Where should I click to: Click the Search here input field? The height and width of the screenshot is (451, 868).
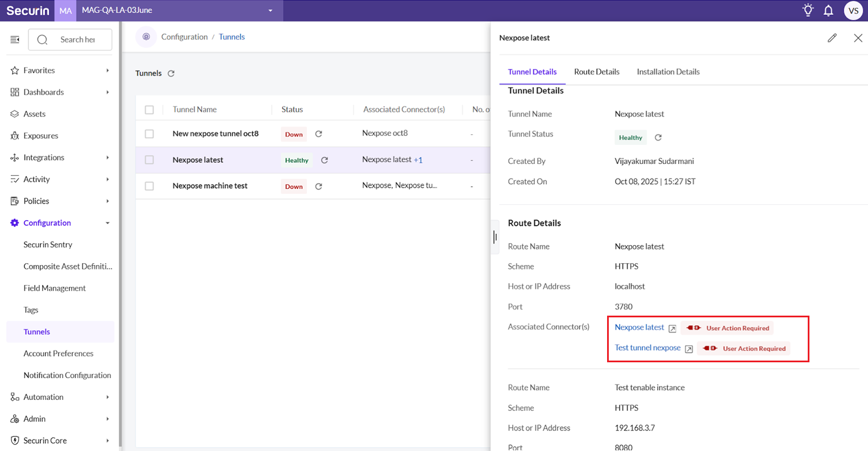pyautogui.click(x=70, y=39)
